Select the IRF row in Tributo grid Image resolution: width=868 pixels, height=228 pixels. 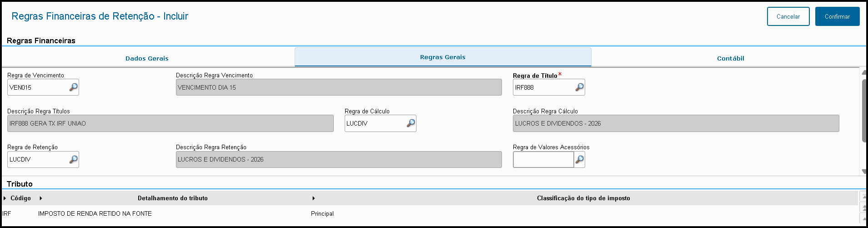[95, 213]
